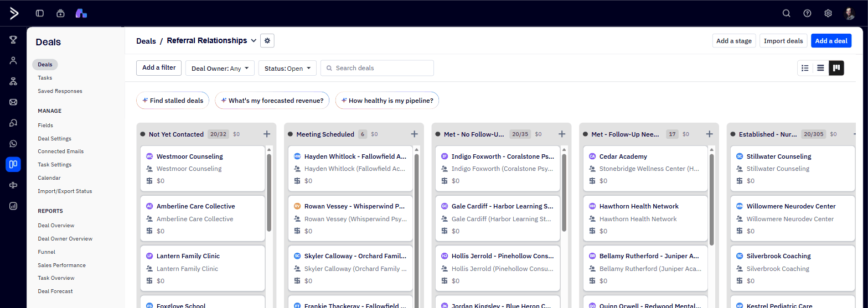
Task: Open the Westmoor Counseling deal card title
Action: (x=190, y=156)
